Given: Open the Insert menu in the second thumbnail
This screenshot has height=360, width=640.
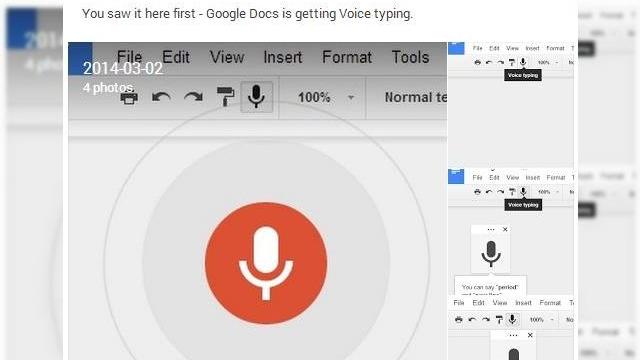Looking at the screenshot, I should pyautogui.click(x=533, y=178).
